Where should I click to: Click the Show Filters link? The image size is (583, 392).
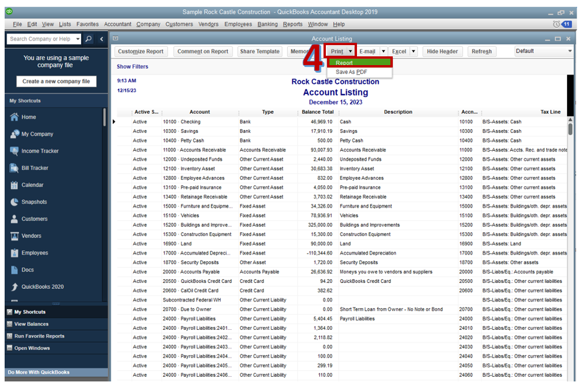click(133, 67)
